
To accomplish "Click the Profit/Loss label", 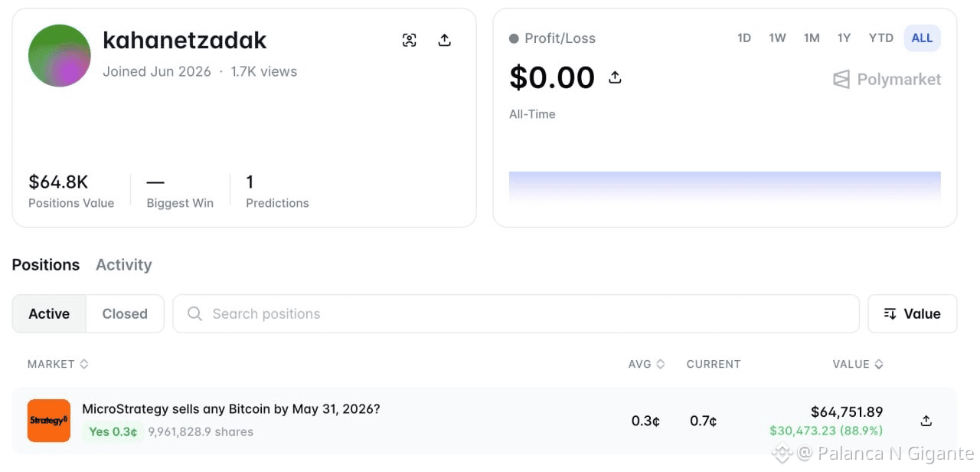I will coord(560,38).
